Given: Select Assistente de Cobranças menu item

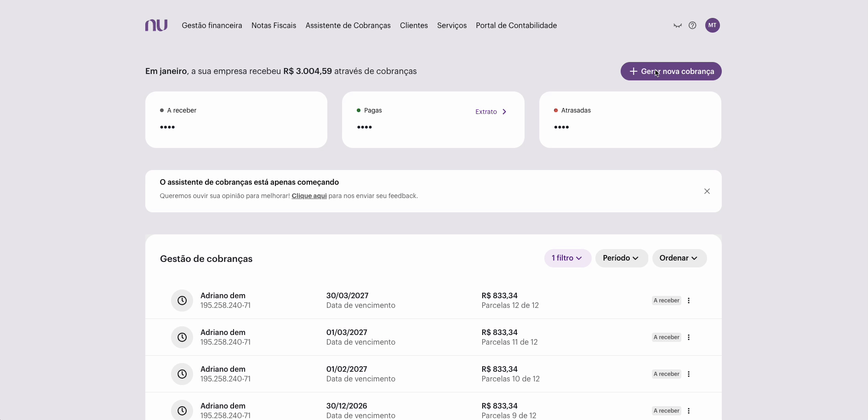Looking at the screenshot, I should (x=348, y=26).
